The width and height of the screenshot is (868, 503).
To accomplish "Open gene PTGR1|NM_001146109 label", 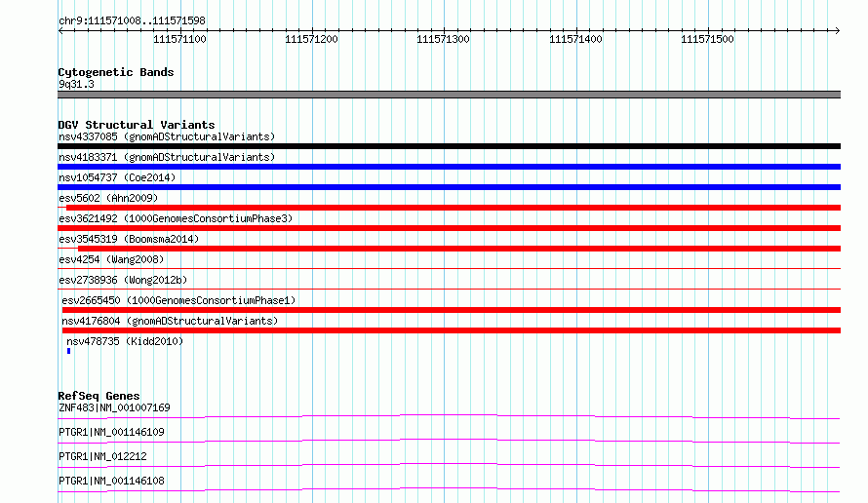I will point(111,432).
